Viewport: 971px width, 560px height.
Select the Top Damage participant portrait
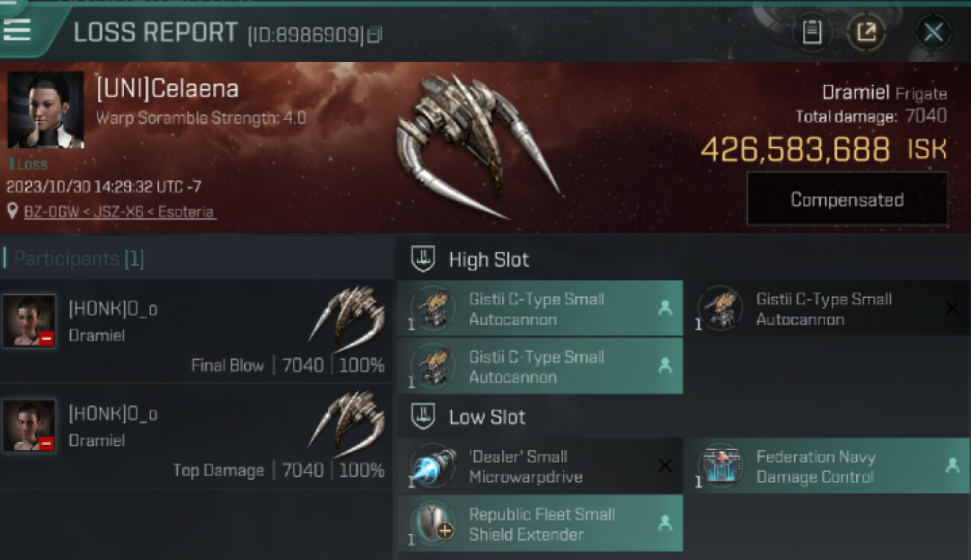coord(28,426)
